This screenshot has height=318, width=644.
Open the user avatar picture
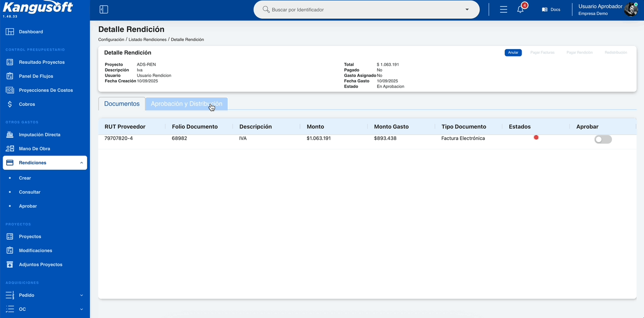pyautogui.click(x=631, y=10)
